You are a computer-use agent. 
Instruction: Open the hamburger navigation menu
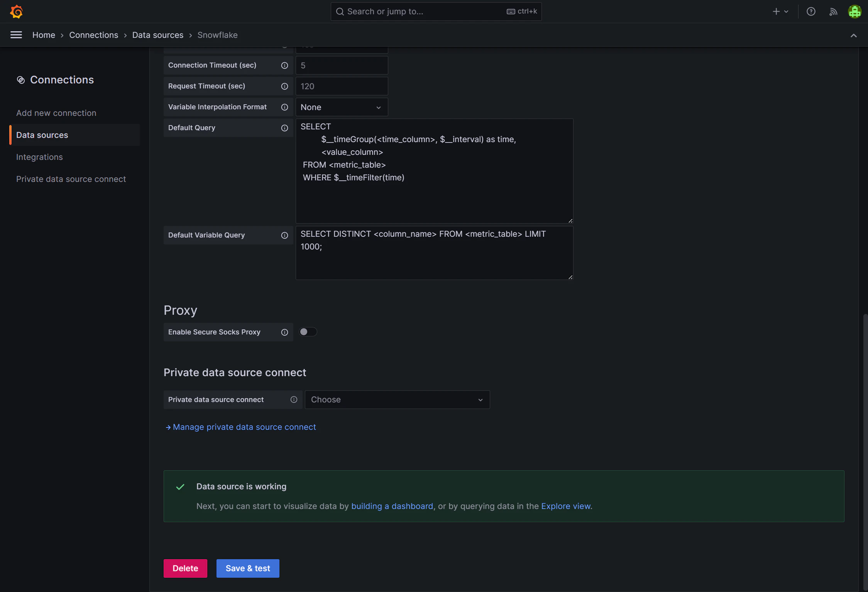tap(16, 35)
